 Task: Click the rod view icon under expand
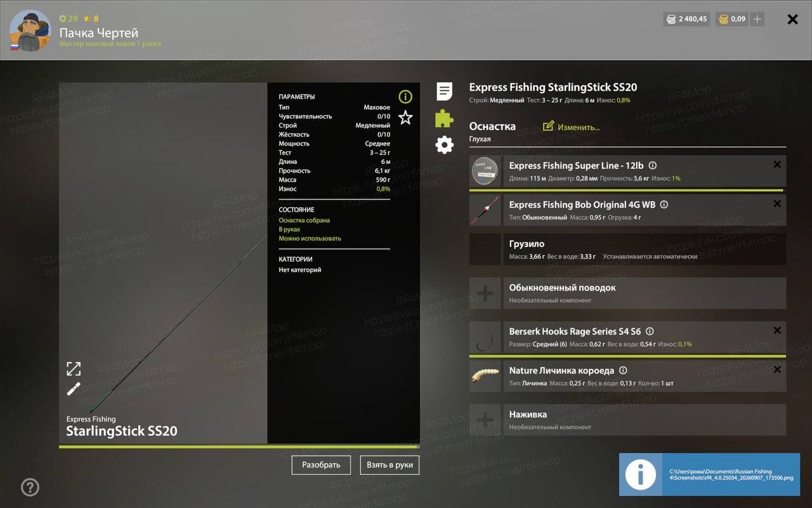pos(74,389)
